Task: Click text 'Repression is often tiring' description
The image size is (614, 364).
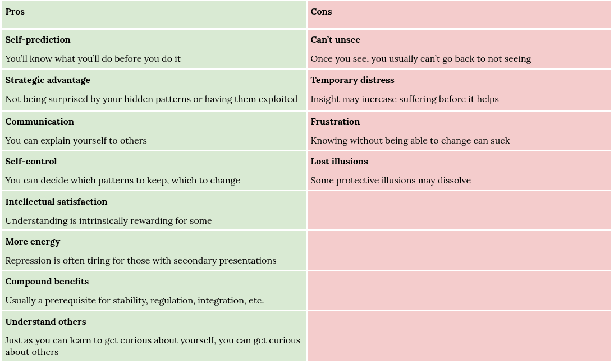Action: 141,261
